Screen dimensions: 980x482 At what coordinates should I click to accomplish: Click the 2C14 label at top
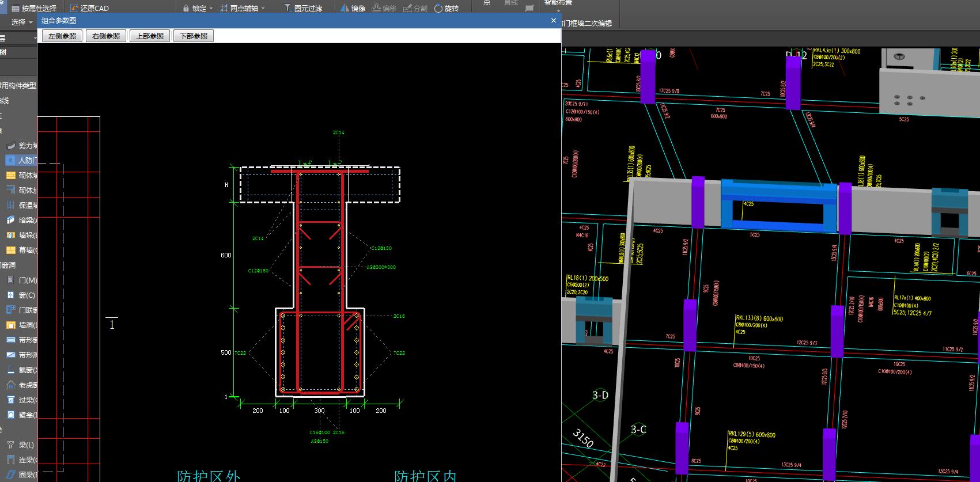pyautogui.click(x=338, y=132)
